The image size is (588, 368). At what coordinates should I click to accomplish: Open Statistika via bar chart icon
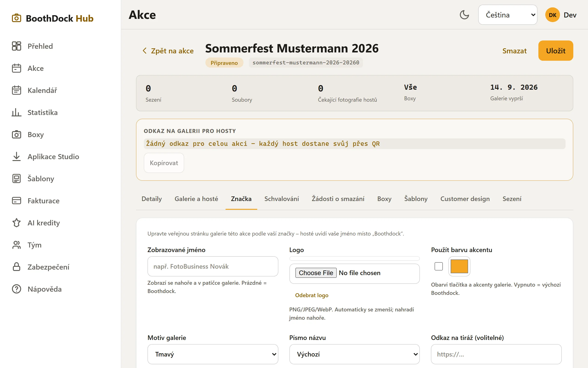click(x=17, y=112)
